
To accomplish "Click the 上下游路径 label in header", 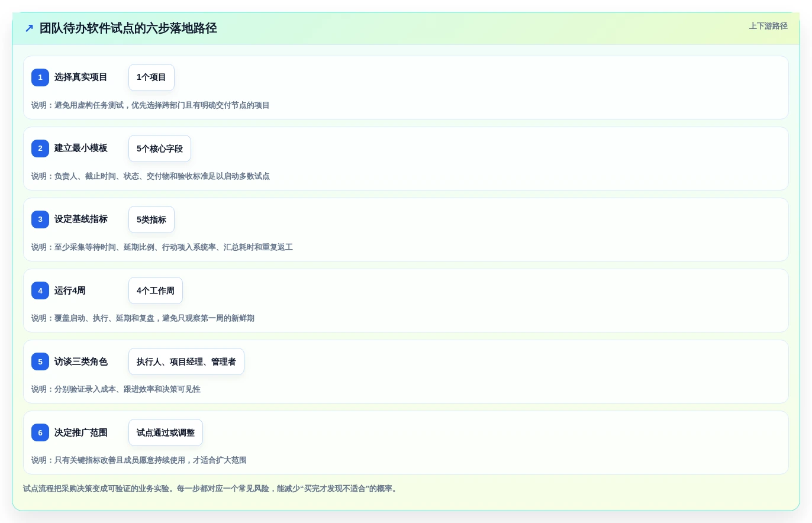I will tap(768, 26).
